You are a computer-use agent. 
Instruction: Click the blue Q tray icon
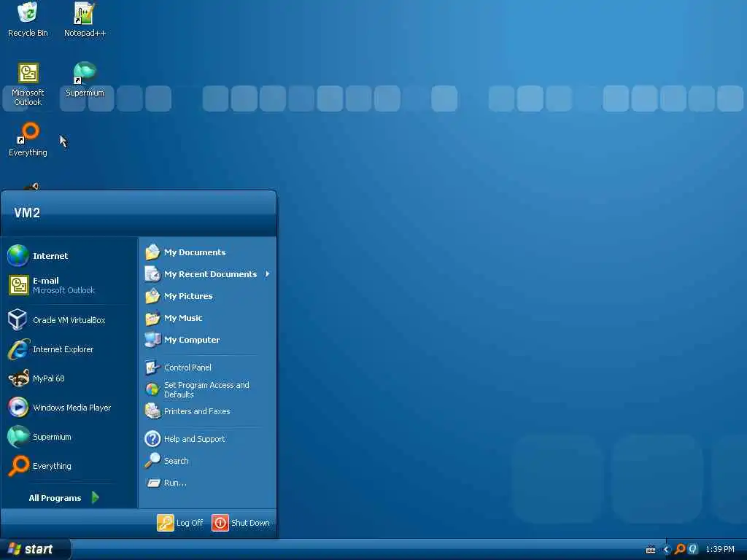tap(693, 550)
